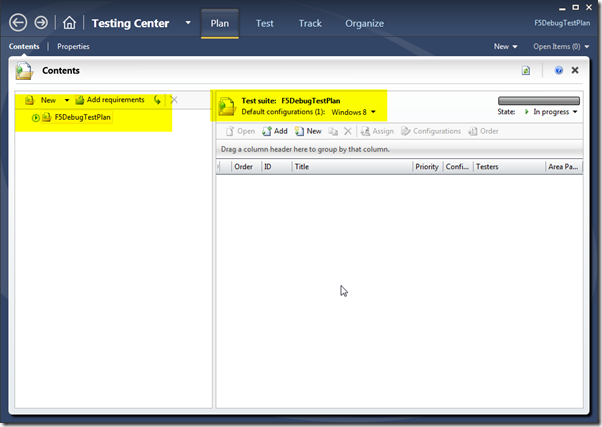The image size is (602, 427).
Task: Click the large test suite icon
Action: coord(227,106)
